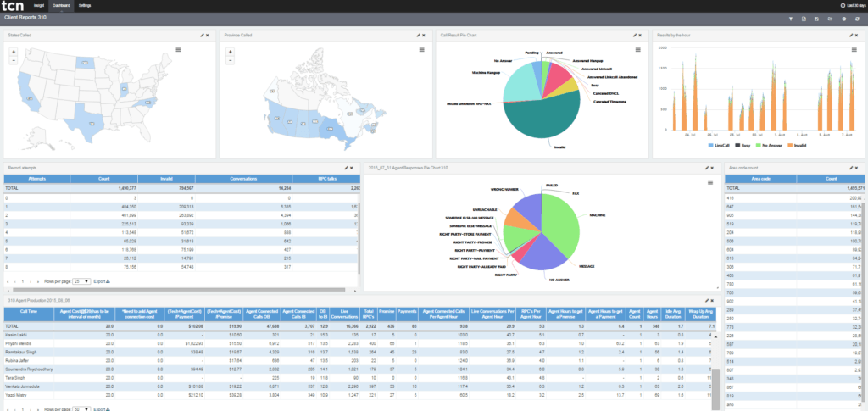Screen dimensions: 868x411
Task: Sort agent table by Call Time header
Action: (x=28, y=314)
